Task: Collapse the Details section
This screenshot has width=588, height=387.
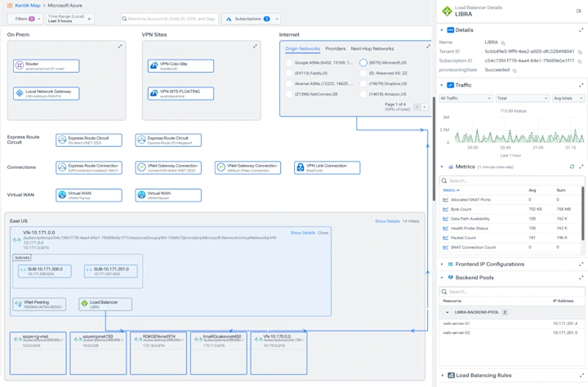Action: [x=442, y=30]
